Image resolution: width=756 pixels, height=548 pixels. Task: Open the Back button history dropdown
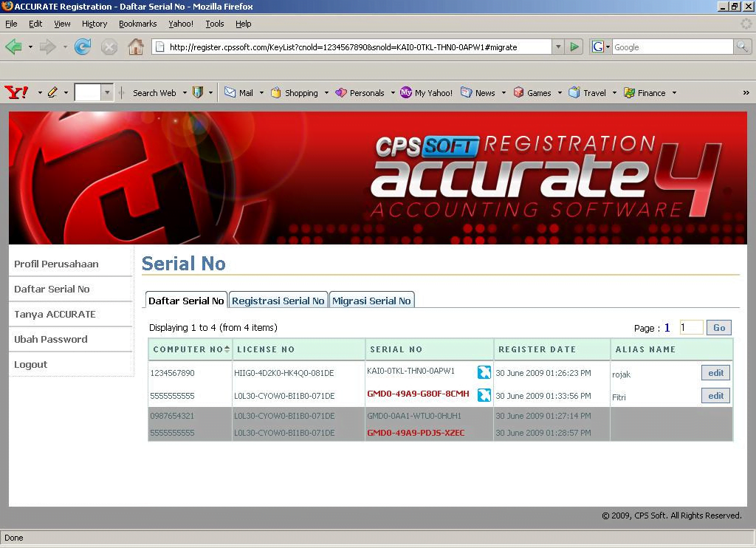[30, 47]
